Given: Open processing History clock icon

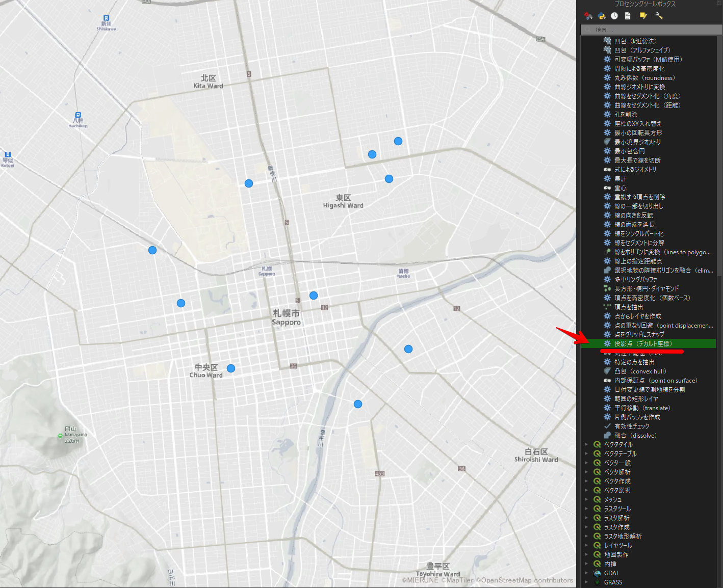Looking at the screenshot, I should click(614, 16).
